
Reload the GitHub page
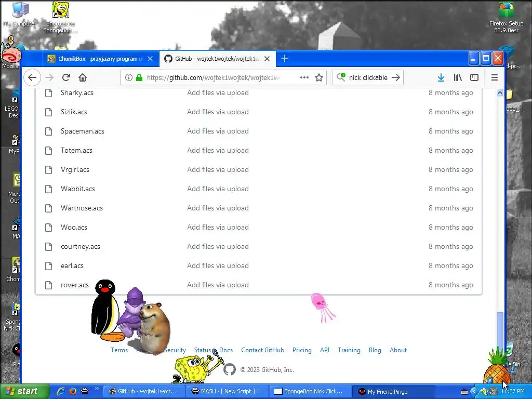pyautogui.click(x=66, y=78)
